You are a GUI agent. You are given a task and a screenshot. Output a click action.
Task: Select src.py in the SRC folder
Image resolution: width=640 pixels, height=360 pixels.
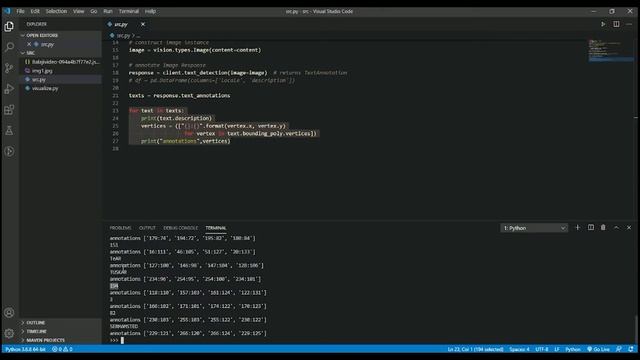pos(60,80)
